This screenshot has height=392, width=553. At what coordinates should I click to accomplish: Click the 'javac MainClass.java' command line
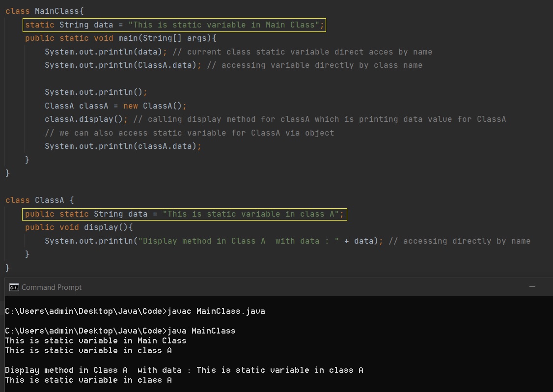point(135,311)
